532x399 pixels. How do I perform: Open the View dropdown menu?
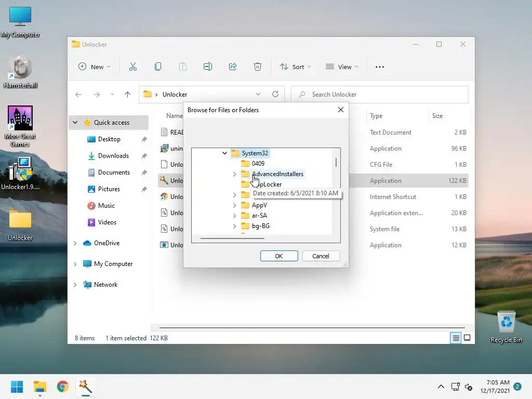(342, 67)
